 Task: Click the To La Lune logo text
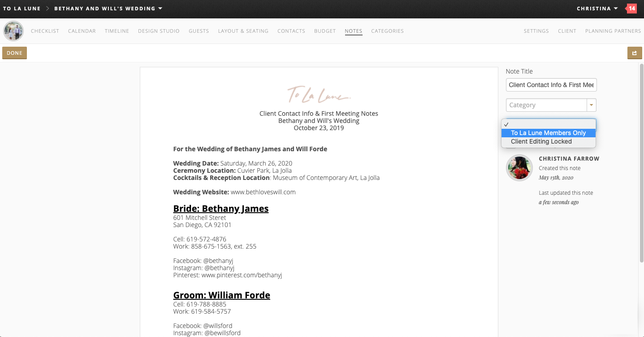pos(22,8)
